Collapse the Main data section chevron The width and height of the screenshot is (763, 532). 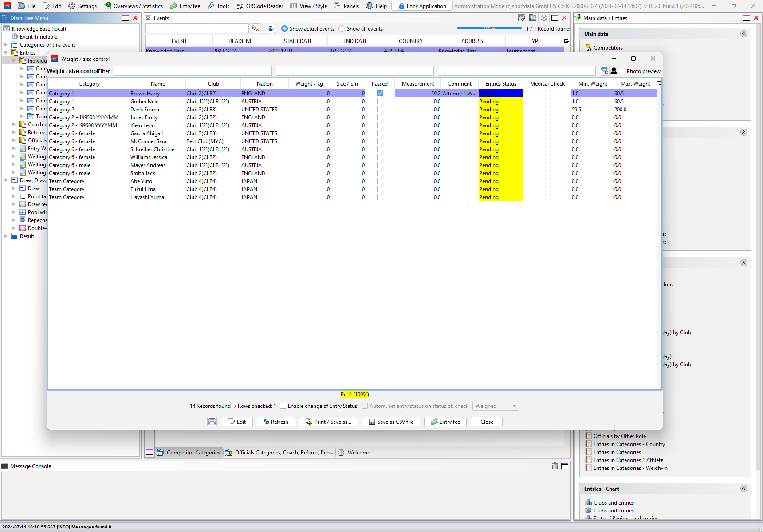click(x=744, y=34)
